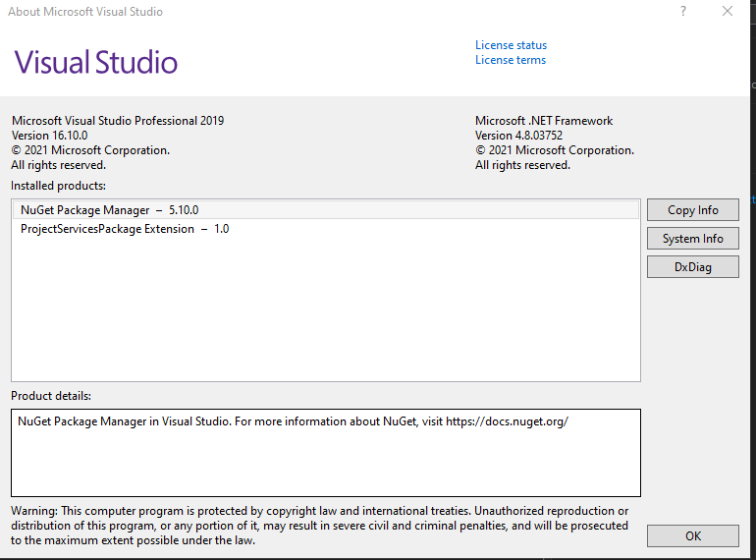This screenshot has width=756, height=560.
Task: Select the ProjectServicesPackage Extension entry
Action: pyautogui.click(x=125, y=229)
